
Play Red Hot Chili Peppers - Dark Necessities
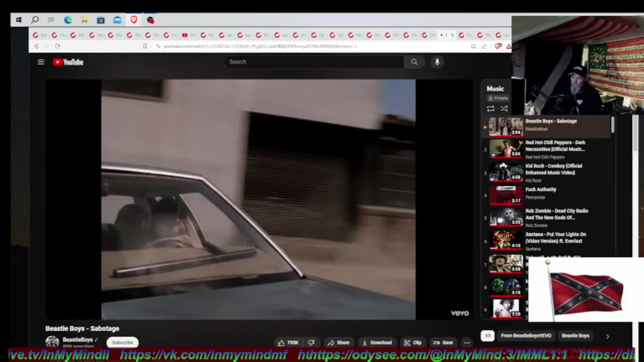tap(547, 149)
